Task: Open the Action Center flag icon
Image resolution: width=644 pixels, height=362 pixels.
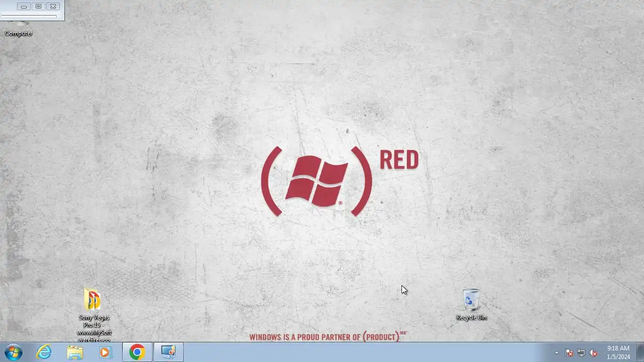Action: 569,352
